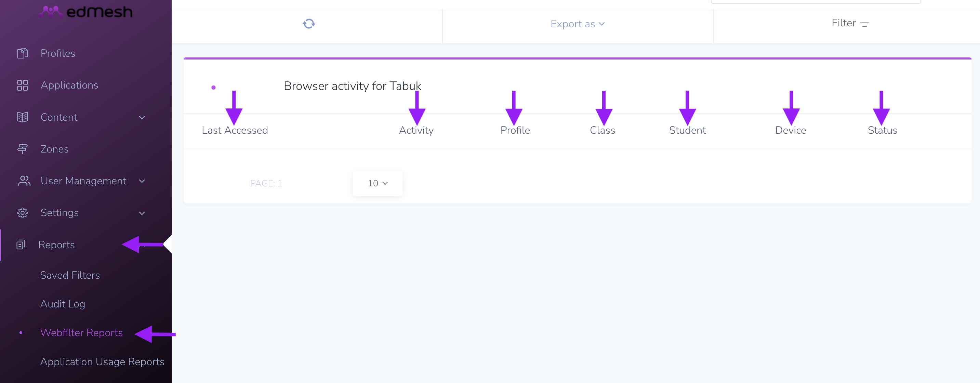Click the User Management people icon
The height and width of the screenshot is (383, 980).
click(x=24, y=181)
